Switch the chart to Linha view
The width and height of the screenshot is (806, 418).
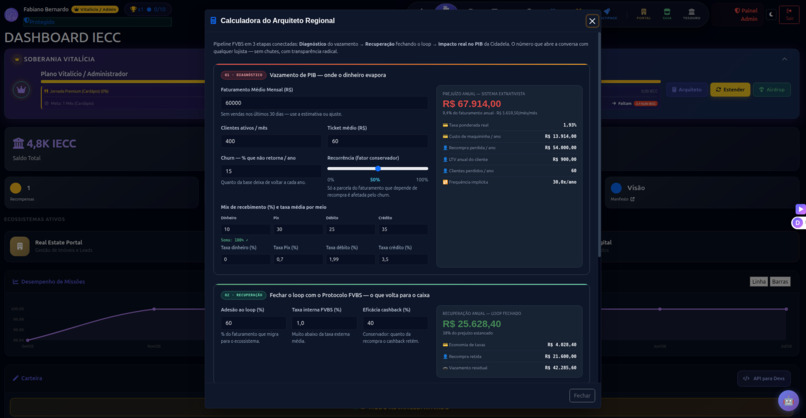click(759, 281)
